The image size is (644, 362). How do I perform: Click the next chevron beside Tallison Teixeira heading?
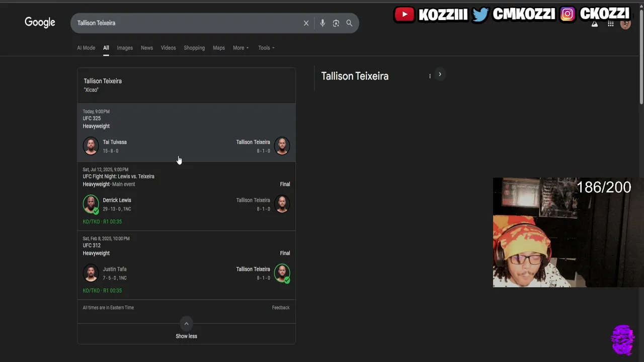pyautogui.click(x=440, y=74)
